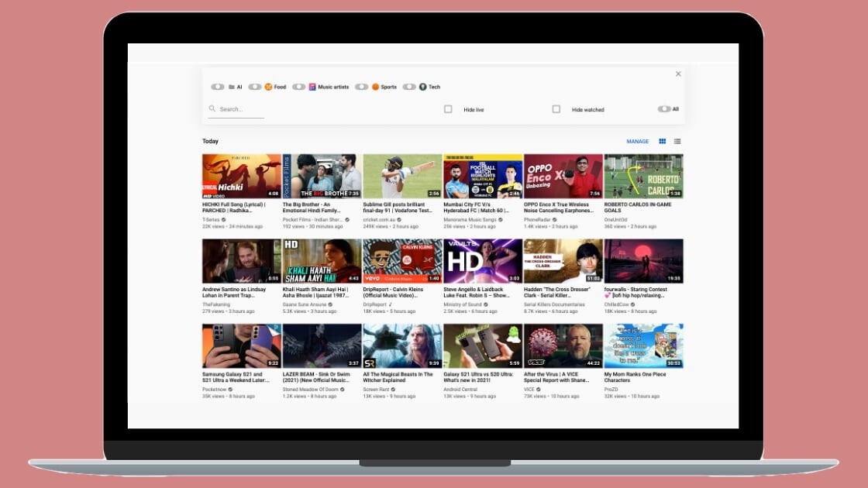Switch to list view layout
The image size is (868, 488).
point(677,142)
